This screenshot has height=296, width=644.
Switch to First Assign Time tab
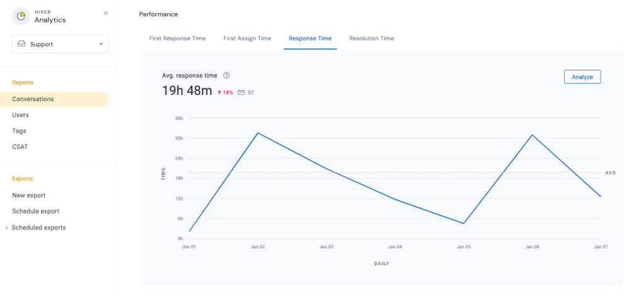[x=247, y=38]
